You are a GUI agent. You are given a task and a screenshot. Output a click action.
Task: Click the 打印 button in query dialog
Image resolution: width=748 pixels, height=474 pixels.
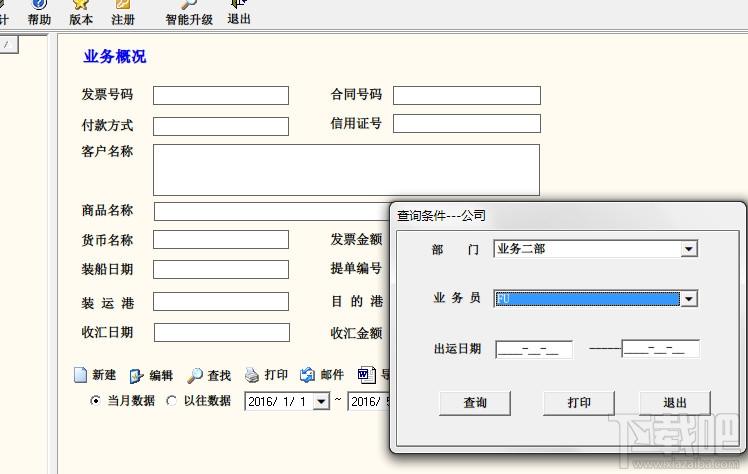tap(579, 403)
